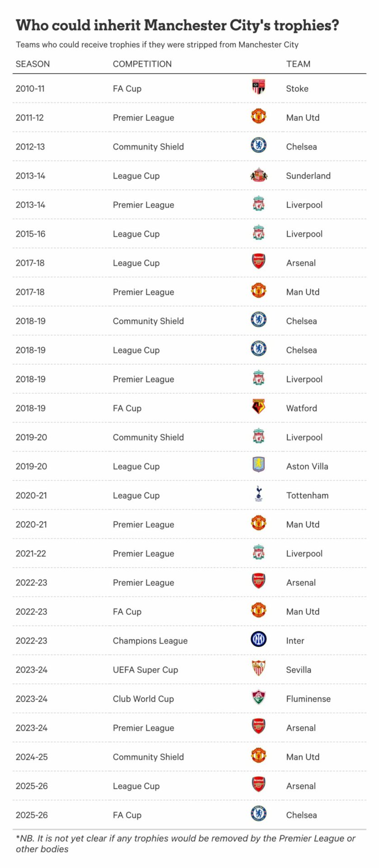
Task: Click the Chelsea crest in 2025-26 FA Cup row
Action: [x=258, y=814]
